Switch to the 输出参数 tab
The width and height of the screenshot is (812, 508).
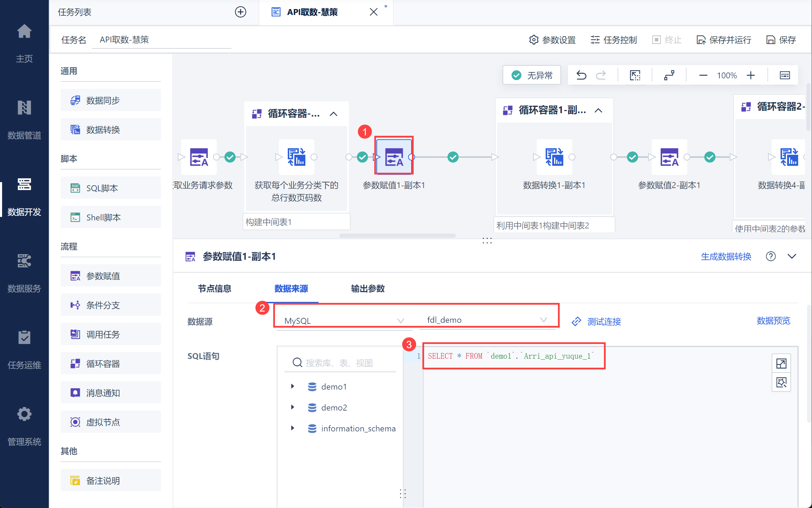click(x=368, y=289)
